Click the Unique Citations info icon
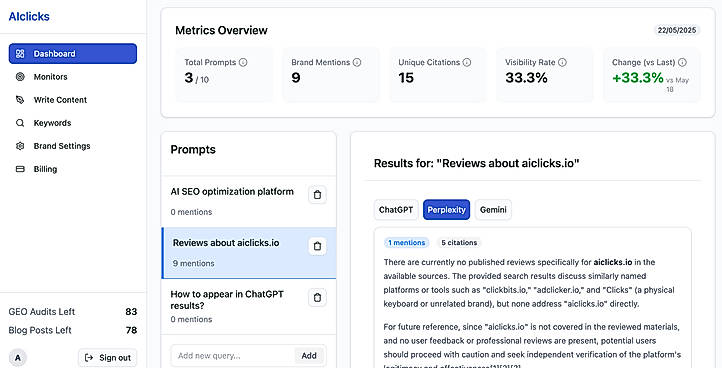Image resolution: width=722 pixels, height=368 pixels. (466, 62)
